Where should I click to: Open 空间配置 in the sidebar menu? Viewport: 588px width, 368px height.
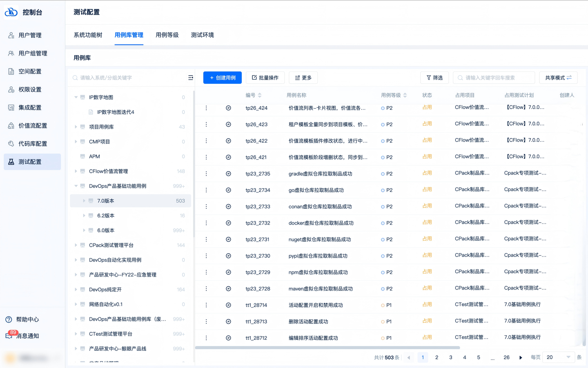[32, 71]
